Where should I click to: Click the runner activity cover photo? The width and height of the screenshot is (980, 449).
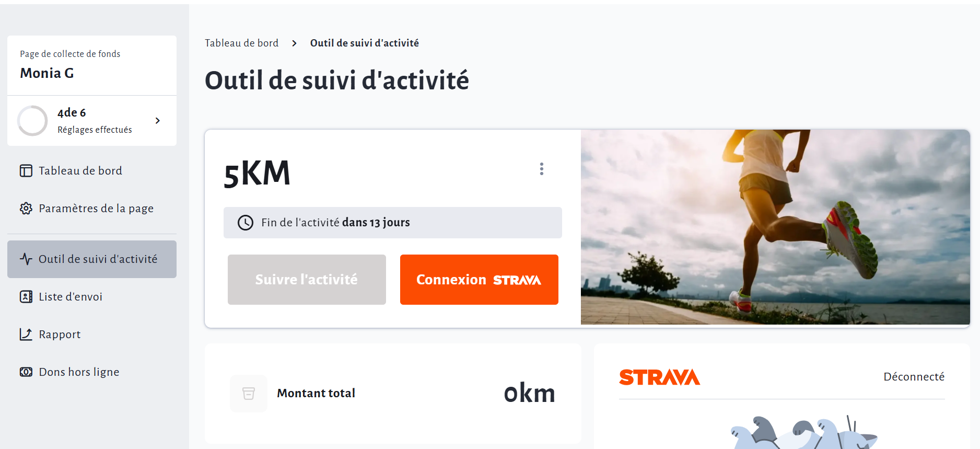click(775, 227)
